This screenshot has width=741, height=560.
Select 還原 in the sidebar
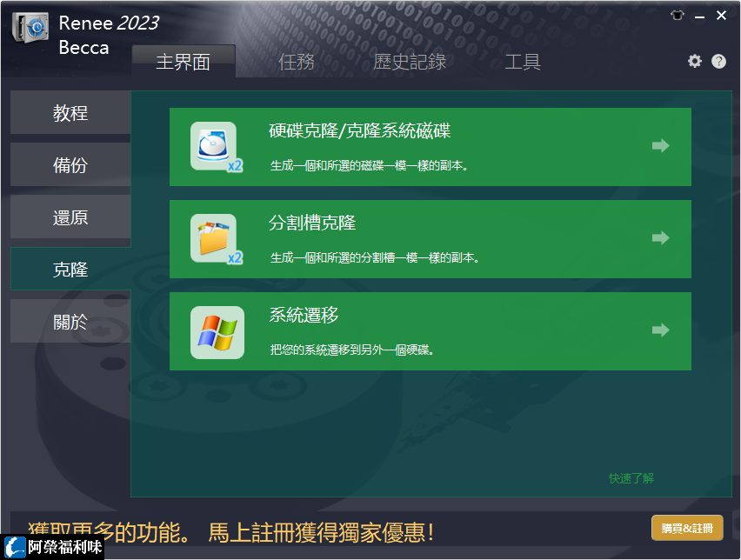click(x=70, y=217)
